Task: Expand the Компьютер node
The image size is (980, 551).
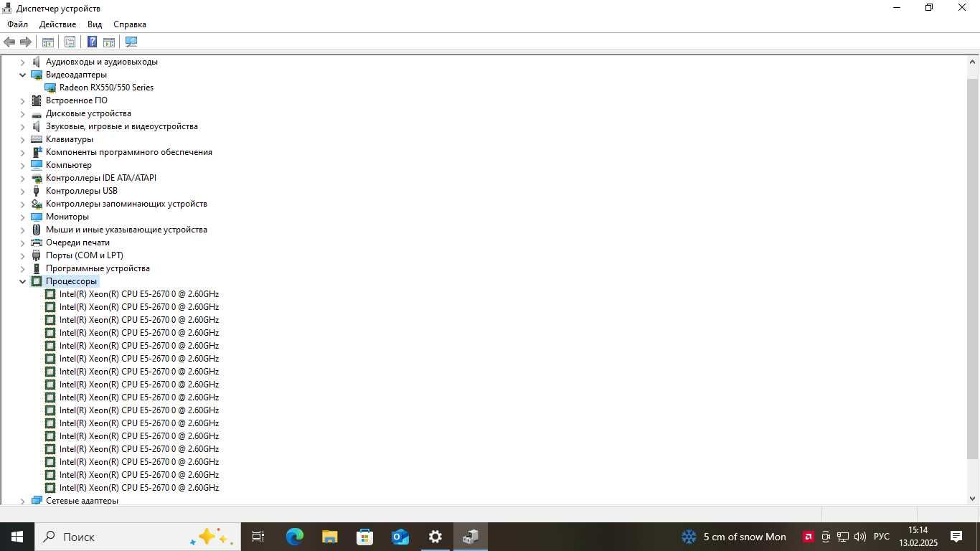Action: tap(22, 165)
